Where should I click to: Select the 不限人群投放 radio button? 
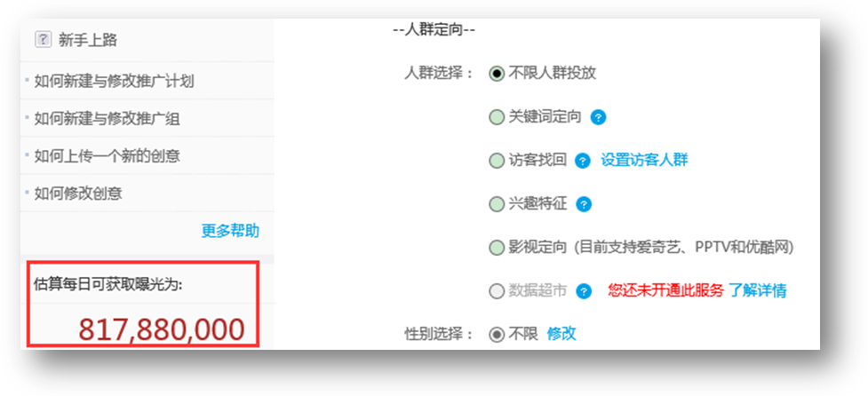497,74
